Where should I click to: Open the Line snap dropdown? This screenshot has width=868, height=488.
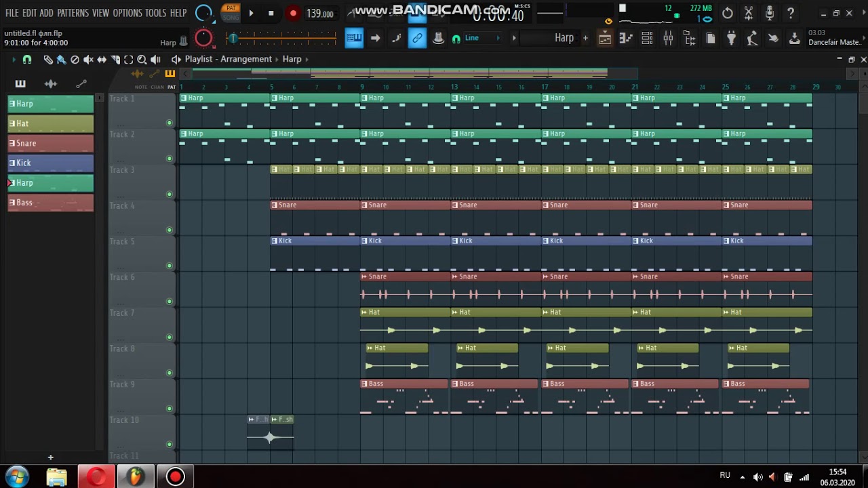coord(481,38)
